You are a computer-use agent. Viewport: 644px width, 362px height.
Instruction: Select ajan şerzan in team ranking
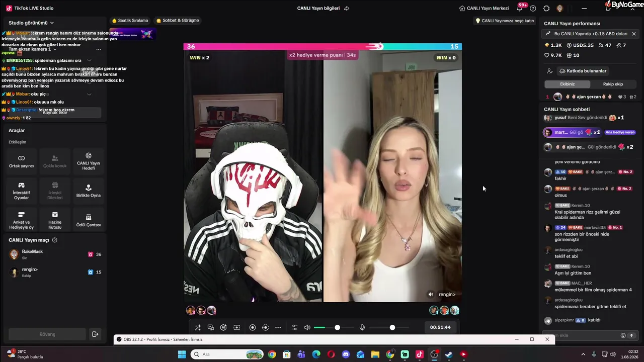(591, 97)
